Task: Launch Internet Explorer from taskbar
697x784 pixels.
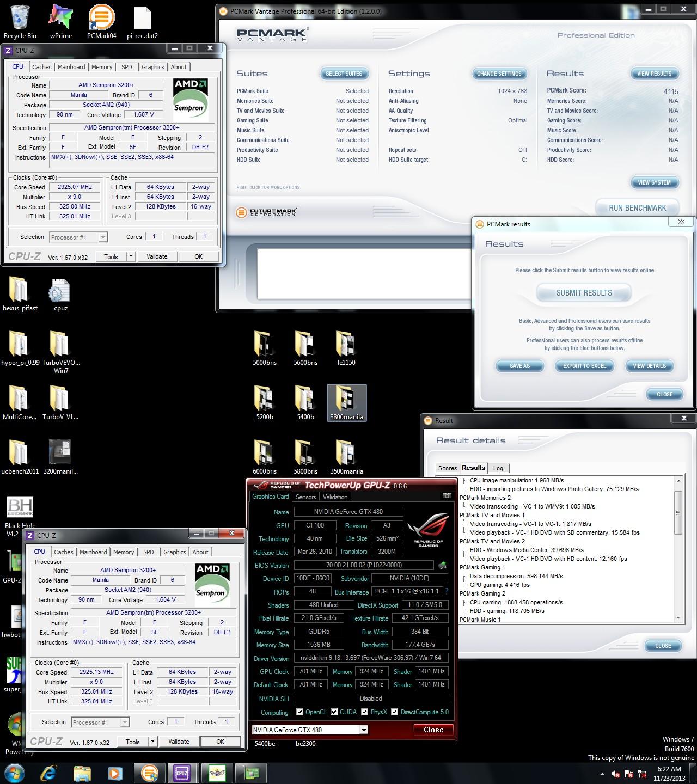Action: click(48, 773)
